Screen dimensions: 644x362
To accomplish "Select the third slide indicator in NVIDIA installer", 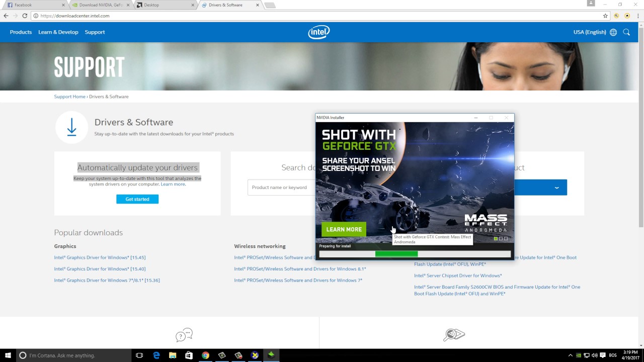I will click(x=506, y=238).
